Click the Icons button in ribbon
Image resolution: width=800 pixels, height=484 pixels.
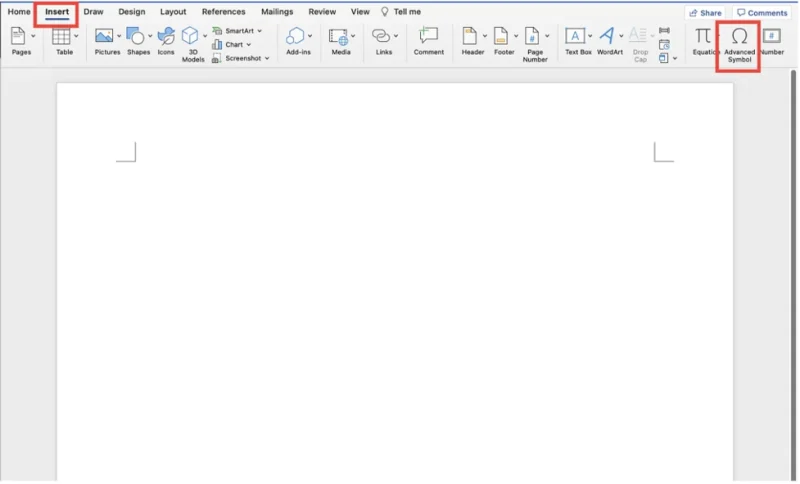pyautogui.click(x=166, y=36)
